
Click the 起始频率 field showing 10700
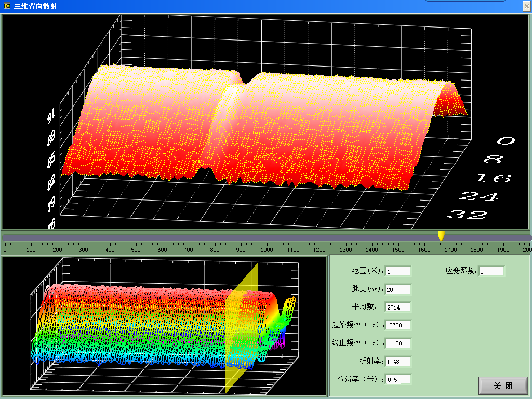tap(398, 325)
